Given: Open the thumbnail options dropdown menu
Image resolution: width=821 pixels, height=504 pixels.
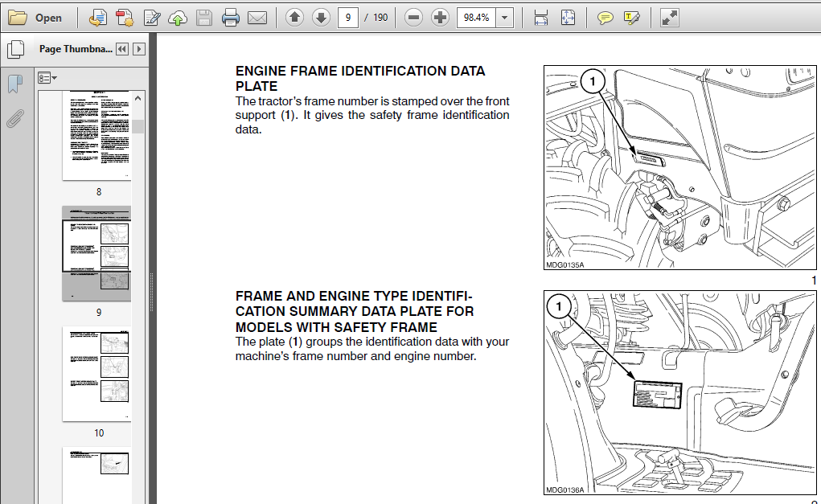Looking at the screenshot, I should point(47,78).
